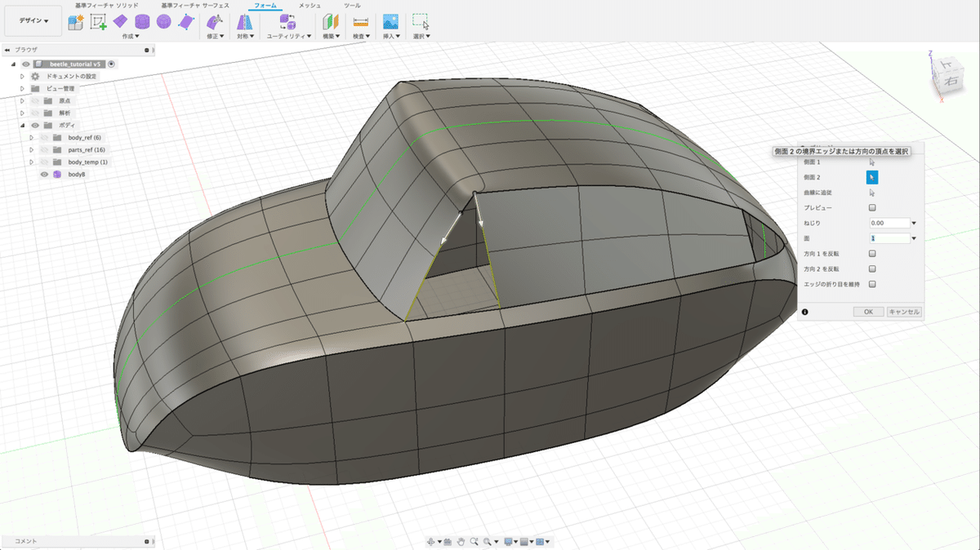Click the ViewCube in the corner

(x=948, y=74)
